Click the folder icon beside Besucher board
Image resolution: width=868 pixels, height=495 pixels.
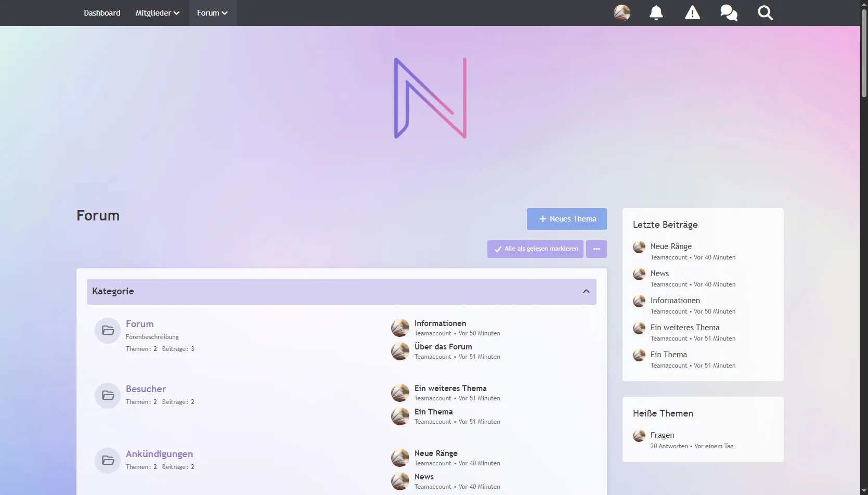tap(108, 396)
